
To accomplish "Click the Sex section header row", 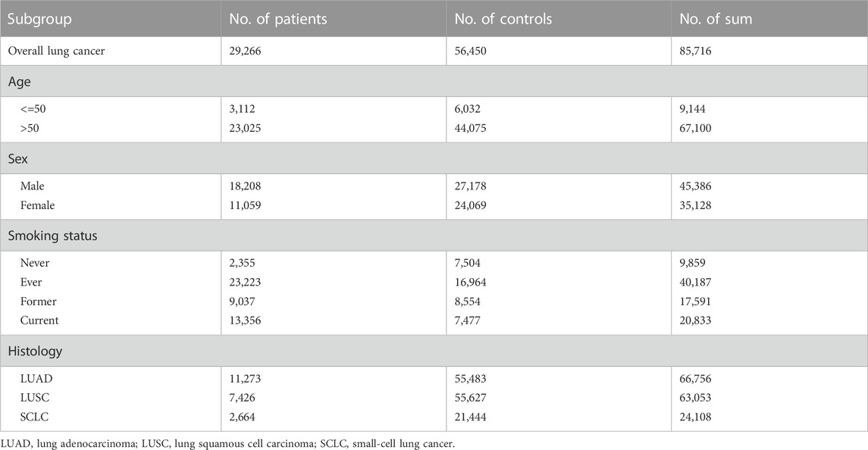I will tap(434, 158).
